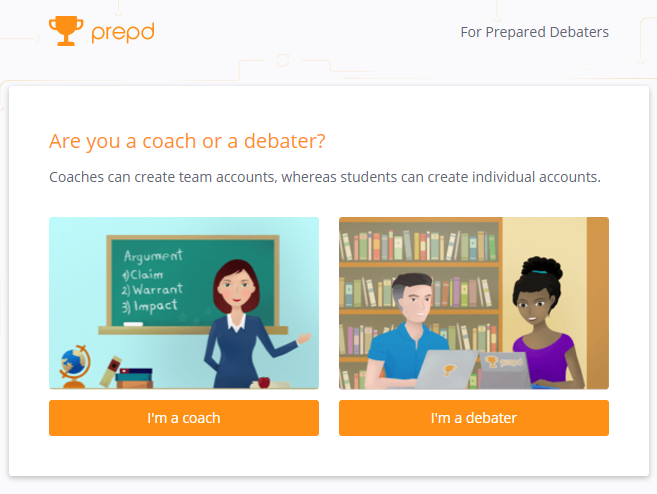Viewport: 657px width, 494px height.
Task: Click the "Are you a coach or a debater?" heading
Action: point(187,141)
